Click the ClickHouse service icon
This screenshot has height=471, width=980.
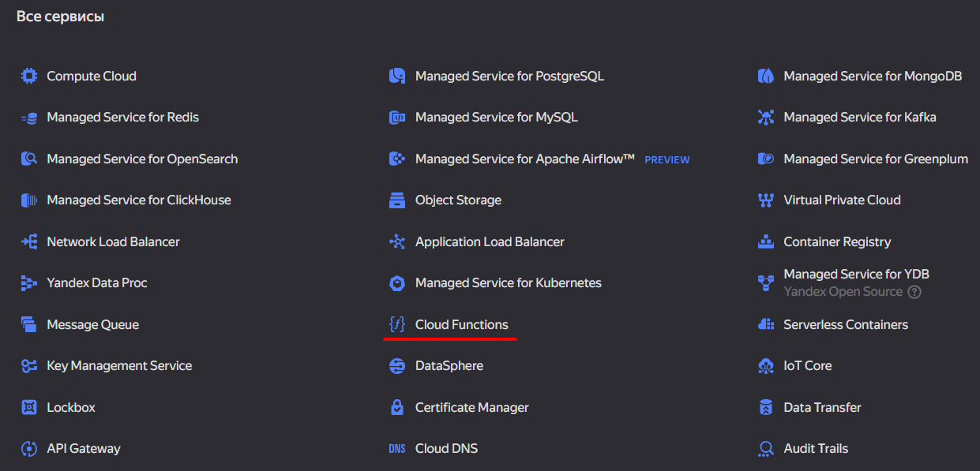[29, 200]
